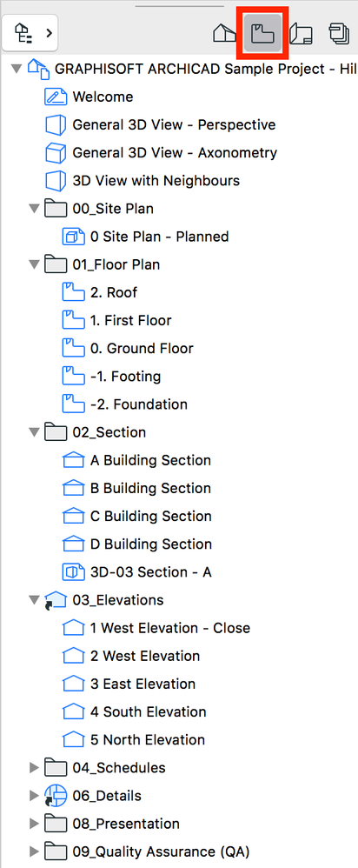Click the Welcome worksheet icon
The image size is (358, 868).
(56, 97)
